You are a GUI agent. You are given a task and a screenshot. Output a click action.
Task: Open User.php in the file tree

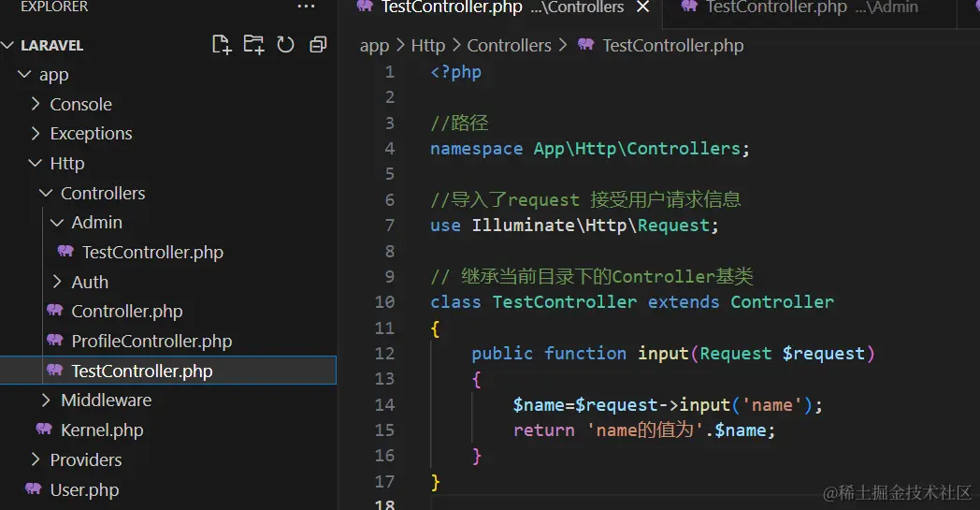(84, 489)
